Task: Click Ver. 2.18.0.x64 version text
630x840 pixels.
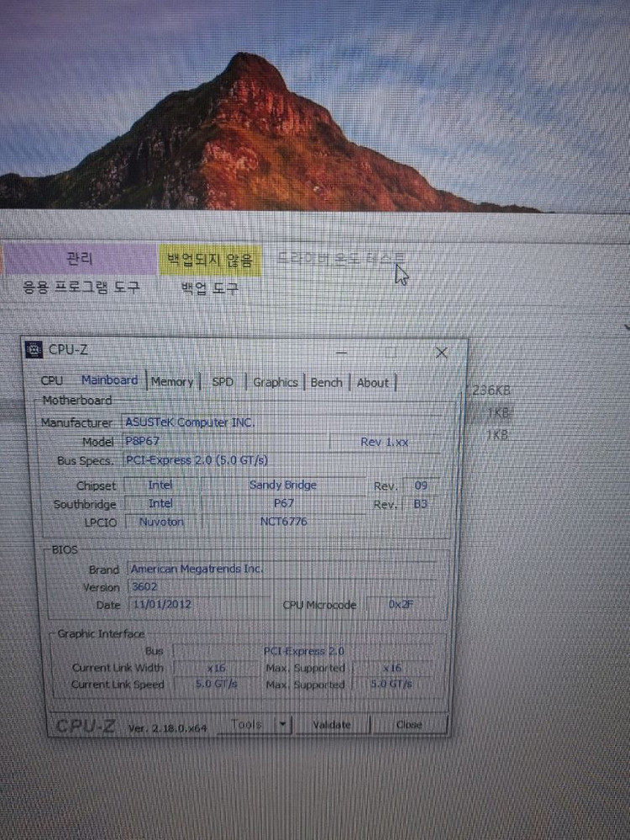Action: [168, 728]
